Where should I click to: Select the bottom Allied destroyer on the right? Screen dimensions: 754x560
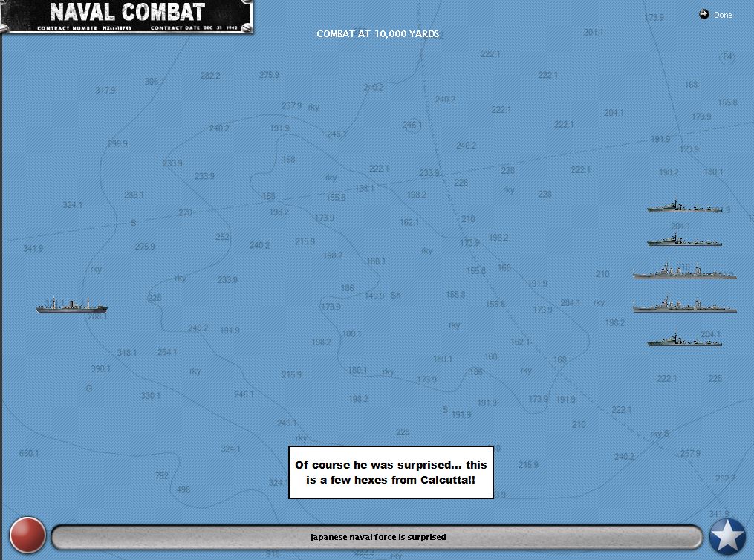684,340
